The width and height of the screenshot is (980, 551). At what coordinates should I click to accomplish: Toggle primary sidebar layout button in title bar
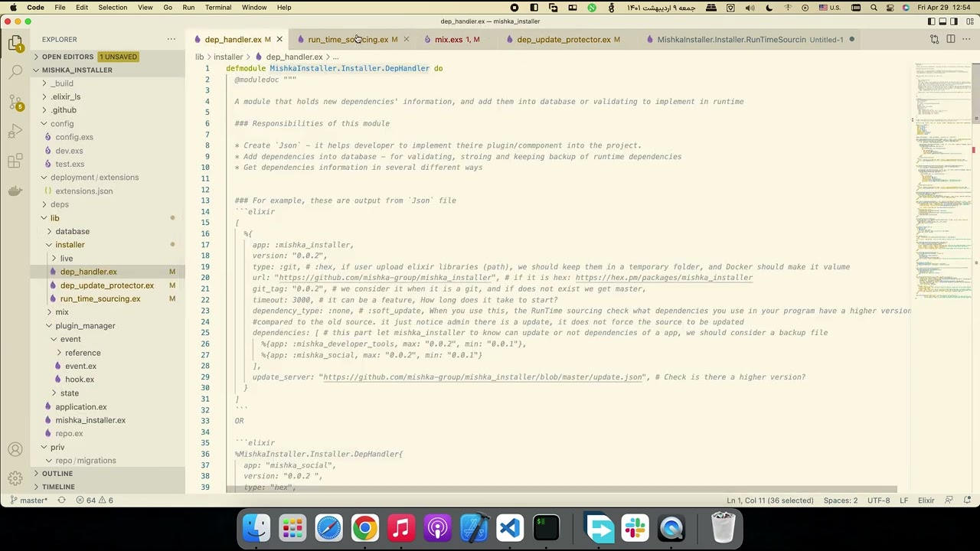point(930,21)
